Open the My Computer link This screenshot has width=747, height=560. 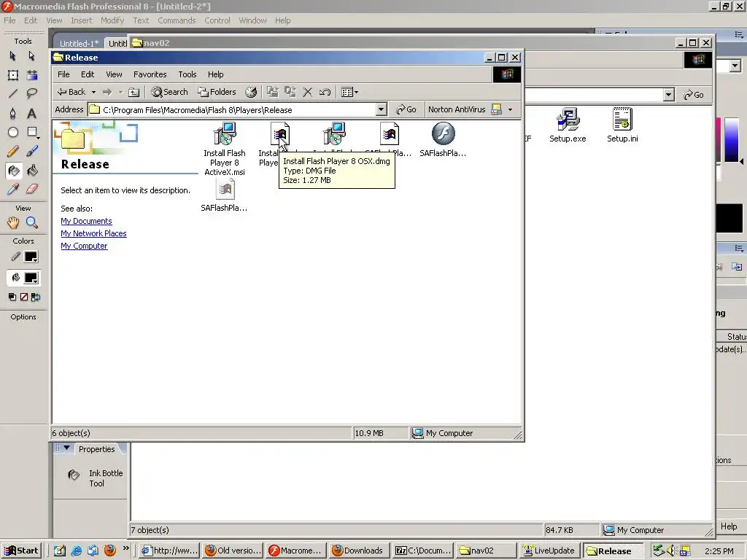click(x=84, y=246)
